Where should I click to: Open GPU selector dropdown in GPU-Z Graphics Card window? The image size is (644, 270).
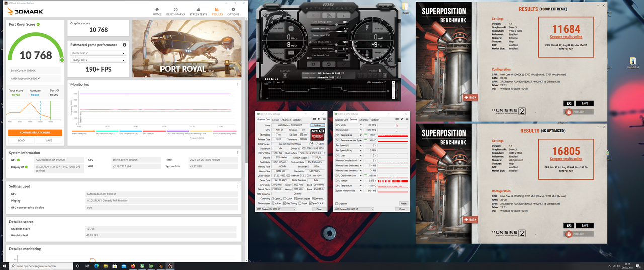click(x=276, y=209)
